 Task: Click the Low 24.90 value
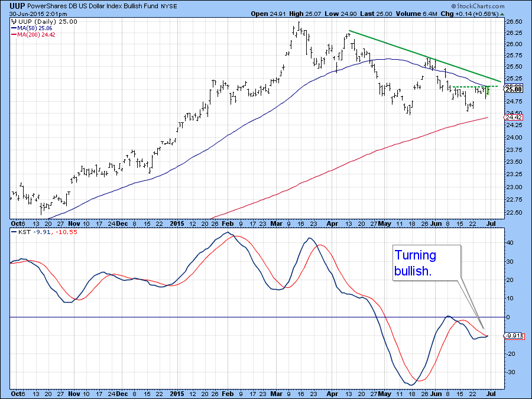coord(339,14)
